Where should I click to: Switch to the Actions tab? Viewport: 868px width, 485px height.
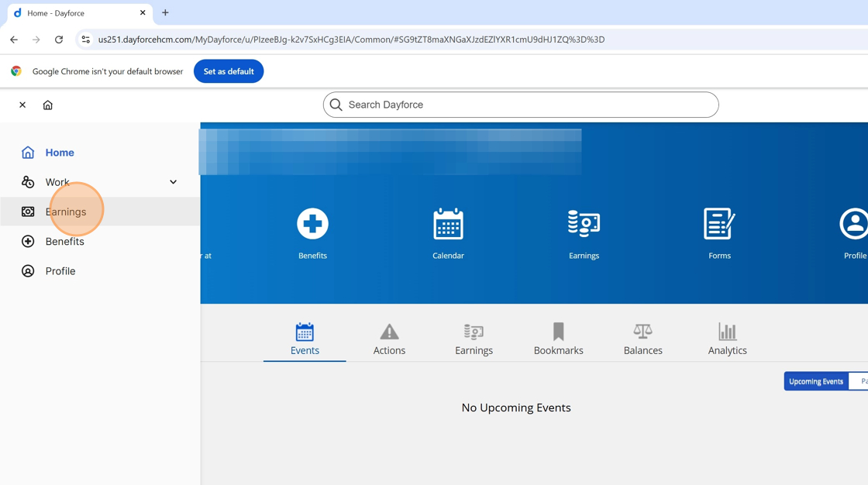click(389, 339)
